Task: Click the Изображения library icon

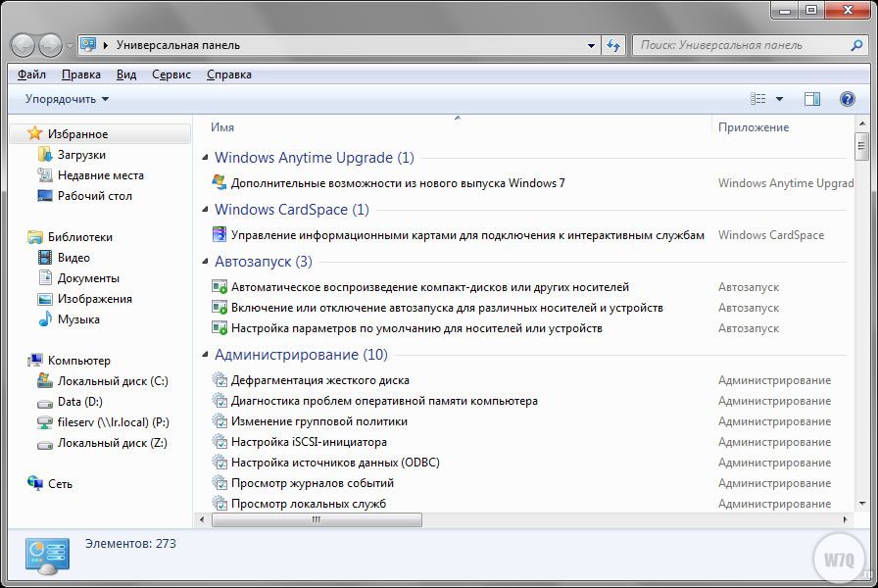Action: tap(45, 299)
